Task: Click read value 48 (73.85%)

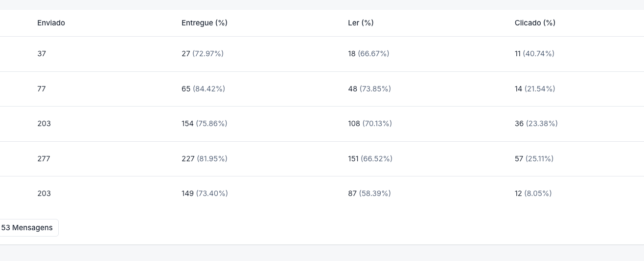Action: [x=369, y=89]
